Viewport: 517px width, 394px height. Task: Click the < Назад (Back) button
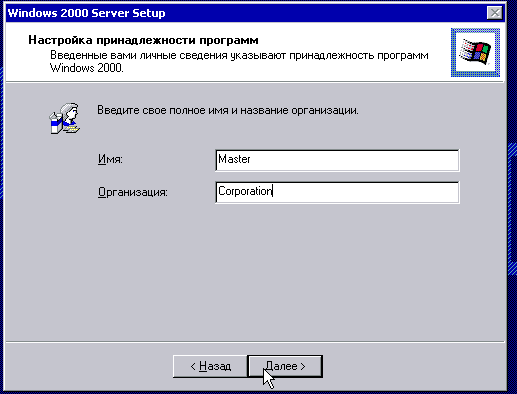tap(210, 366)
